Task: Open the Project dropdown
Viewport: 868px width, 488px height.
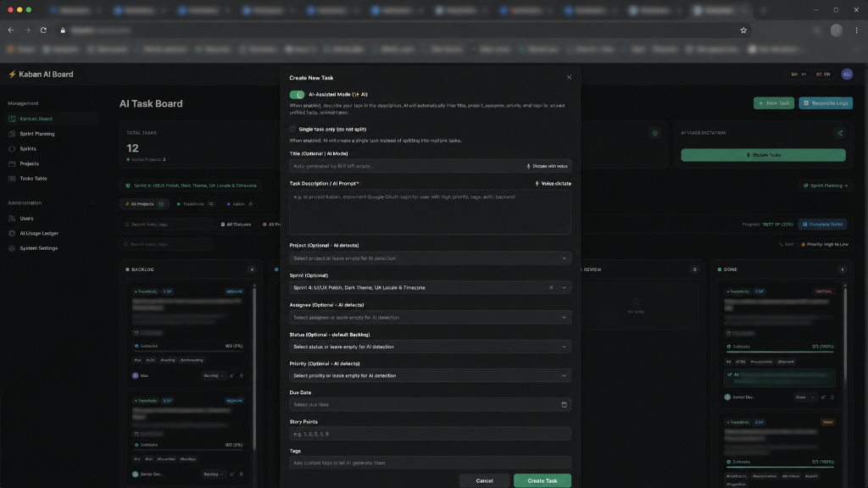Action: coord(430,258)
